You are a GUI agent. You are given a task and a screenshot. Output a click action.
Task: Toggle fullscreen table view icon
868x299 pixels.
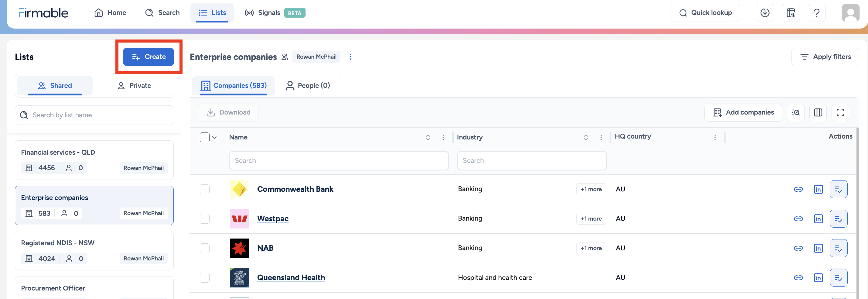click(840, 112)
